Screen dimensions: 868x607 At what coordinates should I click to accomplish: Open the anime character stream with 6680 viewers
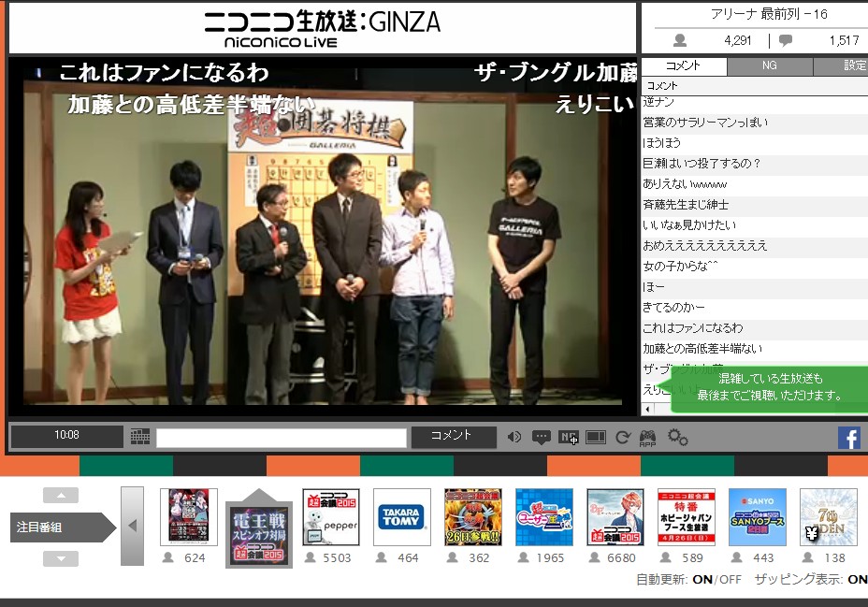click(x=615, y=517)
